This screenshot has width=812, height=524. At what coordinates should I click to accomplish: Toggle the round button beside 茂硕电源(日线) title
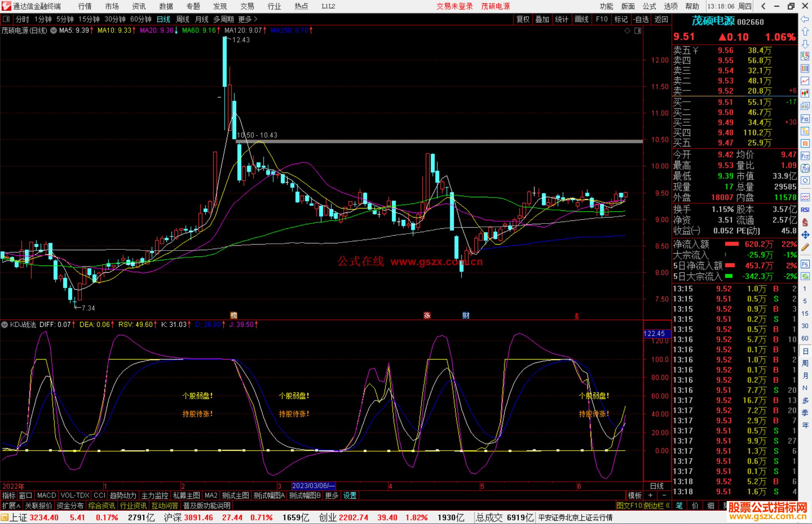[x=53, y=30]
